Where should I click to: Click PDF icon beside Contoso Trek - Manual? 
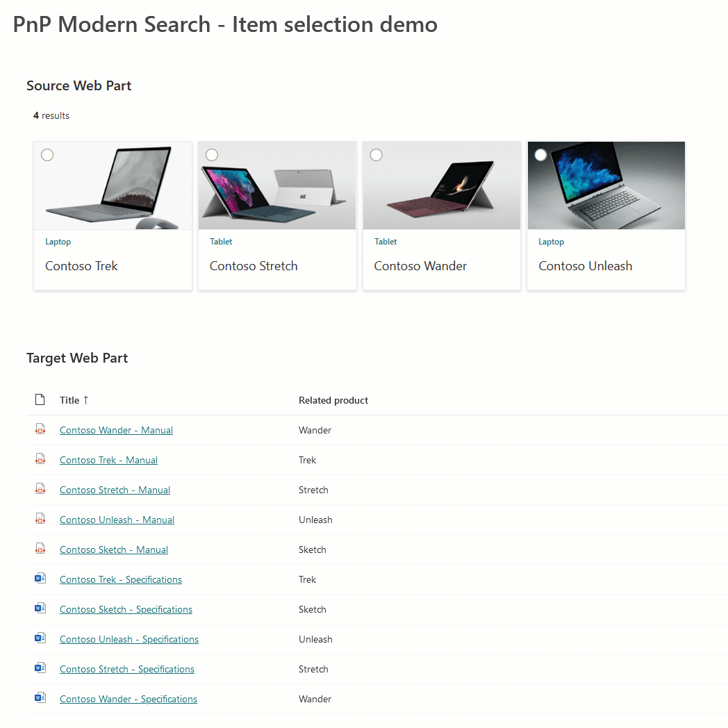40,458
